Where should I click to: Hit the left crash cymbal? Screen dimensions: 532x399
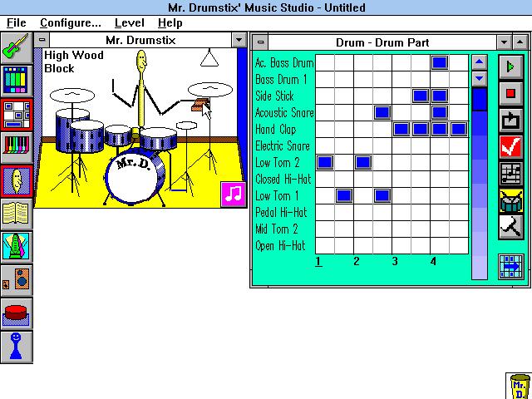point(72,96)
